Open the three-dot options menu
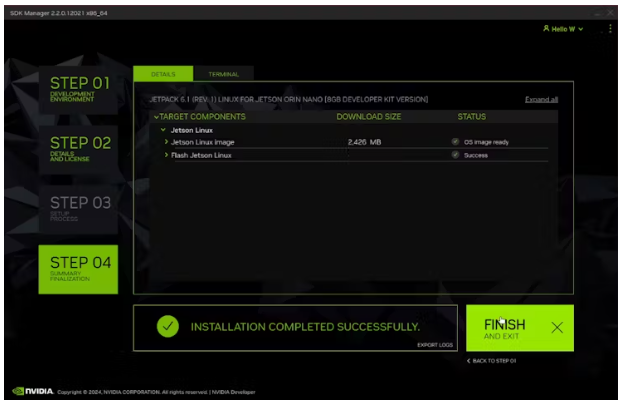 tap(609, 29)
